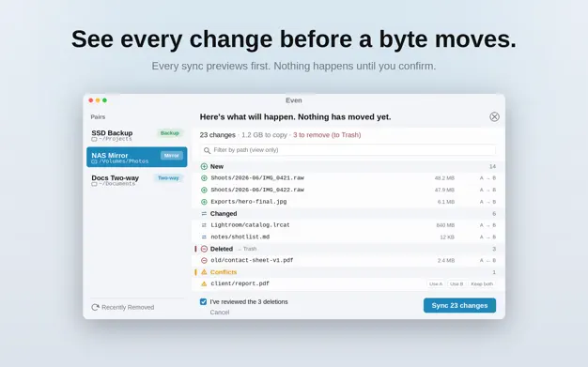
Task: Click the folder icon beside /Volumes/Photos
Action: coord(94,161)
